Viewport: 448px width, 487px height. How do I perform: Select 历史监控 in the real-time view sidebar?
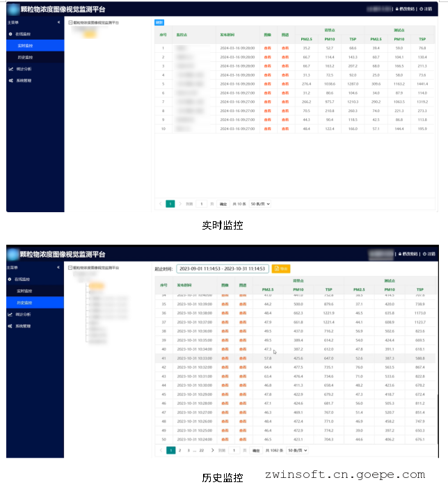click(x=25, y=57)
